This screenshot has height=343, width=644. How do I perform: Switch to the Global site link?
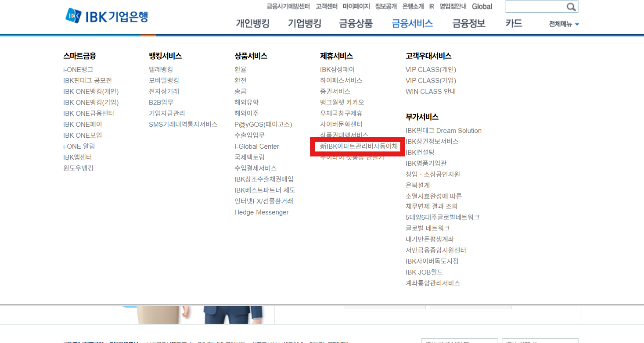[482, 7]
